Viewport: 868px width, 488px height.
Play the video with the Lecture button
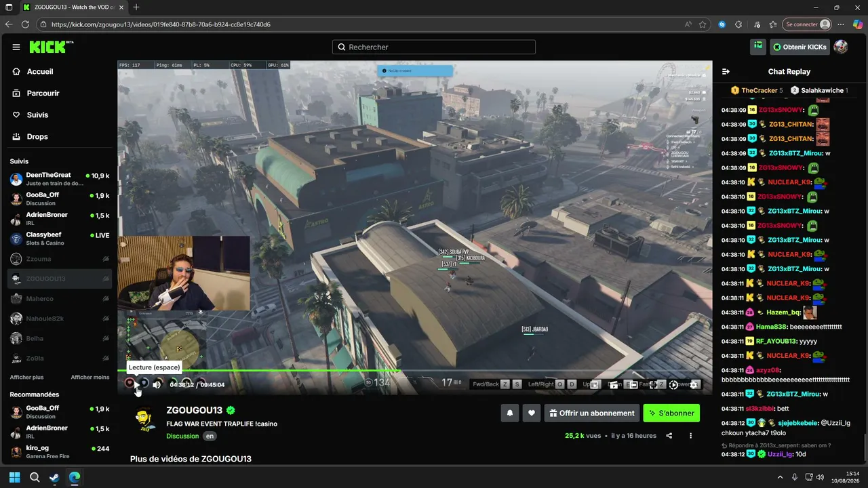pos(136,384)
